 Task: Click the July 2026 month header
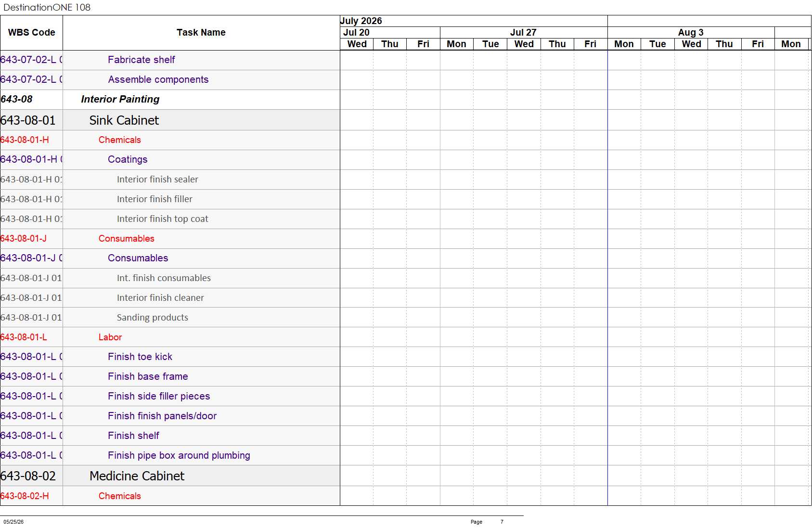click(361, 21)
